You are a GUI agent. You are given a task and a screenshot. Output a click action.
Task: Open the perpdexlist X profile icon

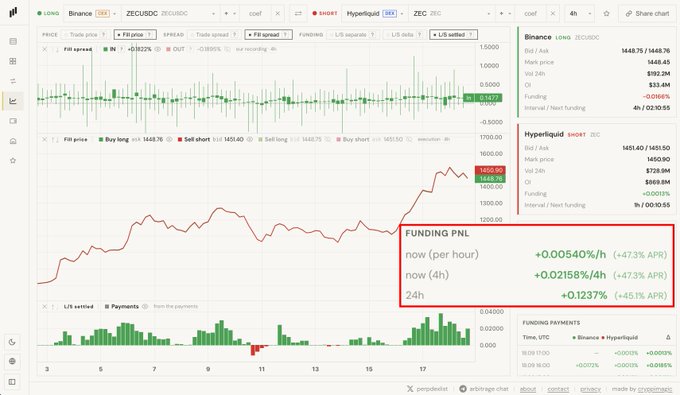click(x=410, y=389)
